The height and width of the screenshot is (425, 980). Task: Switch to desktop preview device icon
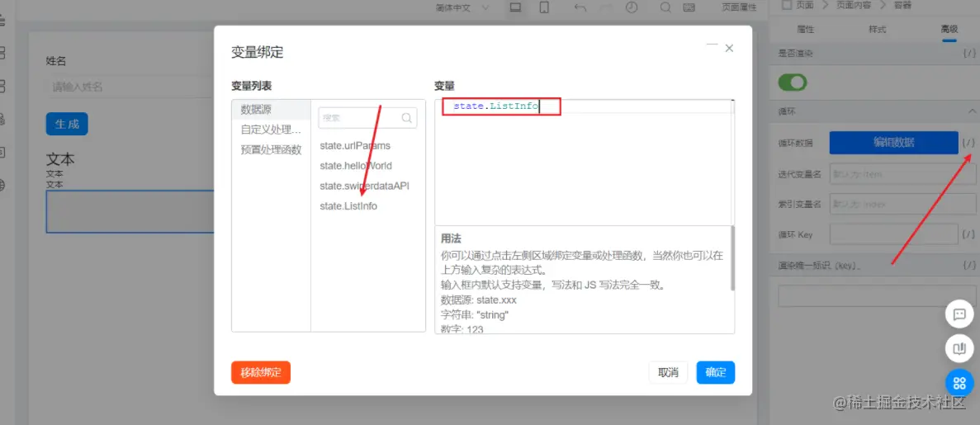[516, 7]
